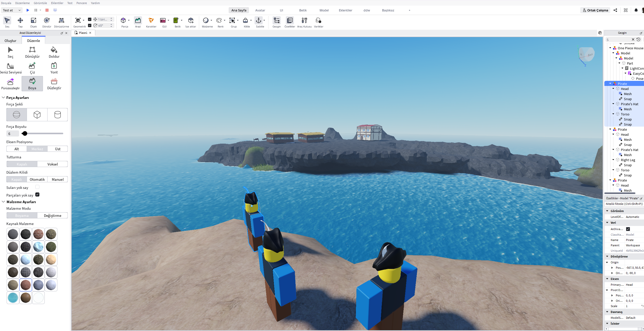Collapse the Malzeme Ayarları section

click(x=3, y=202)
